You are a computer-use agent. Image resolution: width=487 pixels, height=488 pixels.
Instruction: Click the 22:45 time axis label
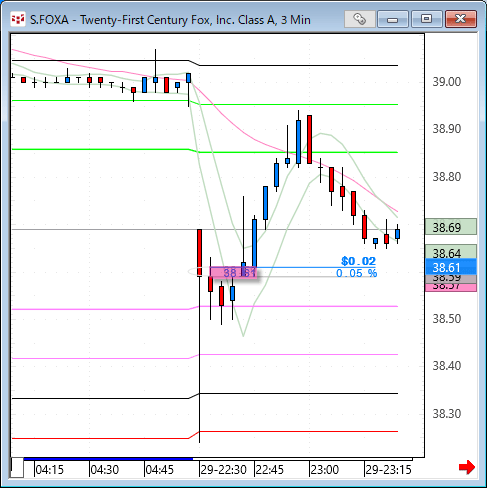pos(269,470)
